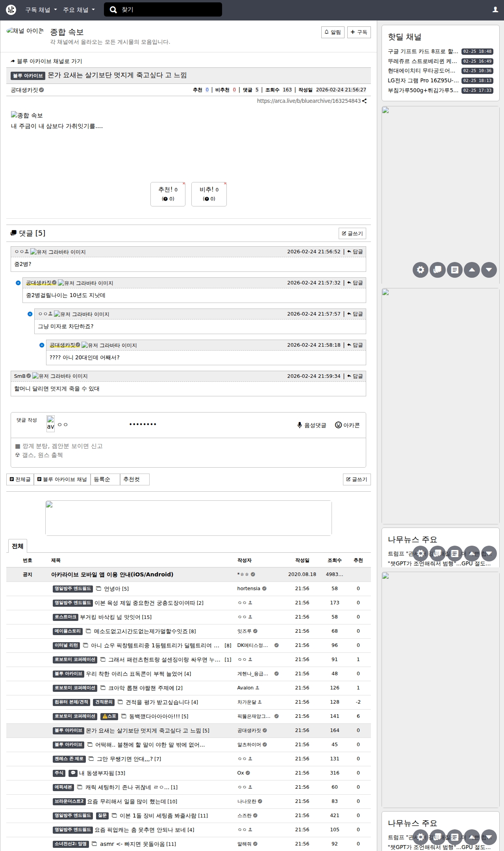Click the 젠레스 존 제로 category badge
The width and height of the screenshot is (504, 851).
pos(69,759)
